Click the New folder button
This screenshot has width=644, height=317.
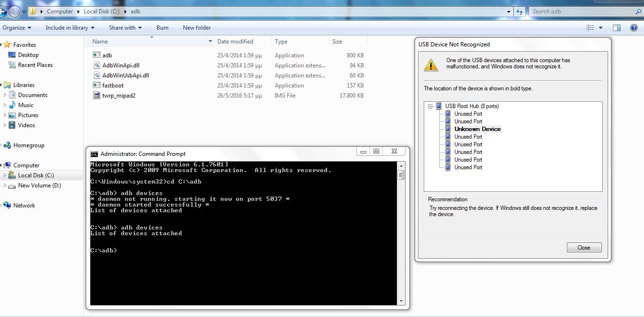[197, 28]
